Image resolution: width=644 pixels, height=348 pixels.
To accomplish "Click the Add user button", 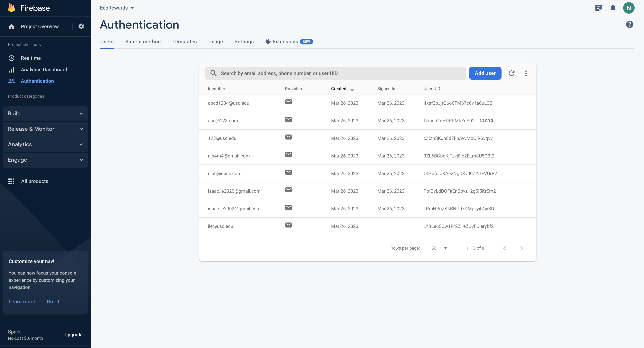I will (x=485, y=73).
